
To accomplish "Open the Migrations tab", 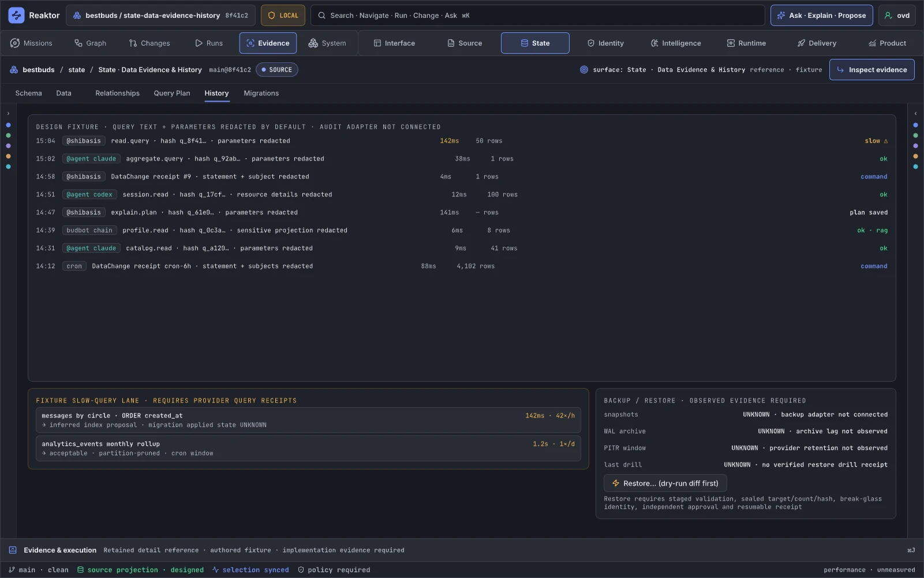I will [x=261, y=93].
